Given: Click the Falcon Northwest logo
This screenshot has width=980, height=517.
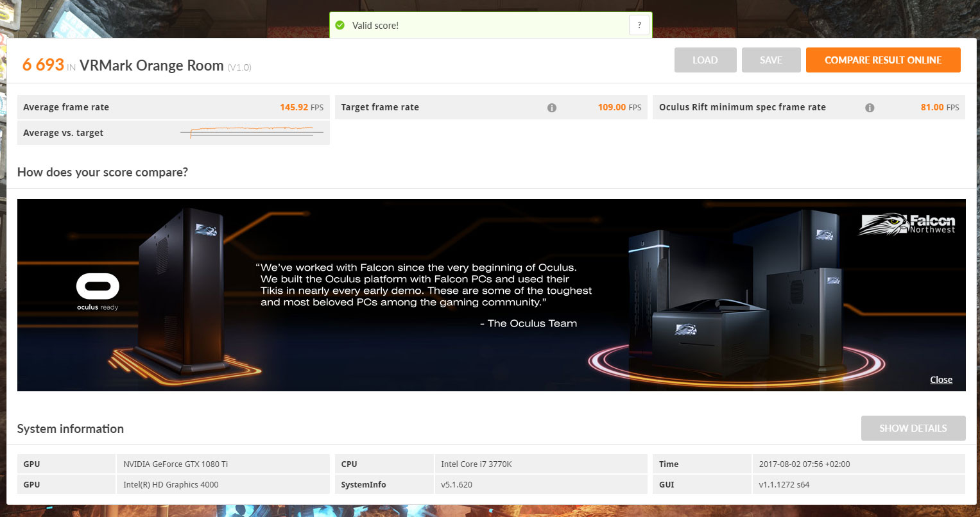Looking at the screenshot, I should tap(907, 225).
